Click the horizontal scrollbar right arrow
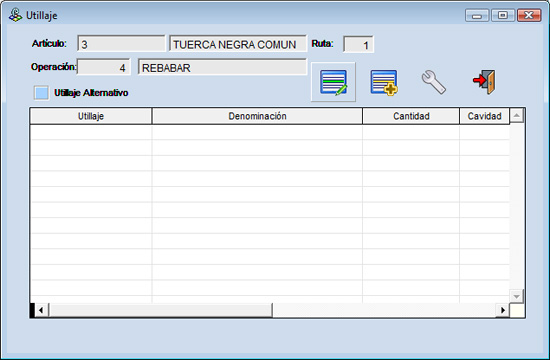Viewport: 550px width, 360px height. click(503, 310)
